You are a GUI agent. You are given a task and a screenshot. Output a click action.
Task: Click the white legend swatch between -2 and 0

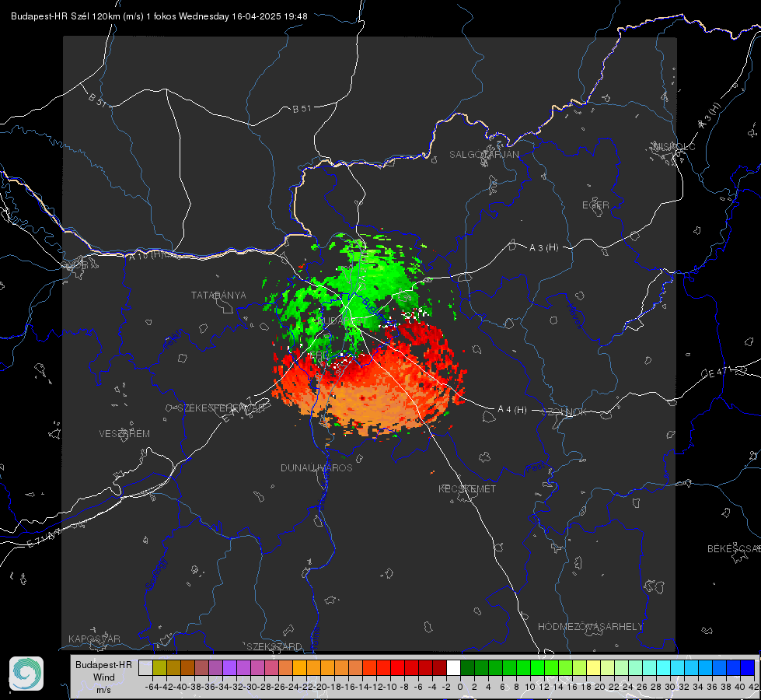453,667
